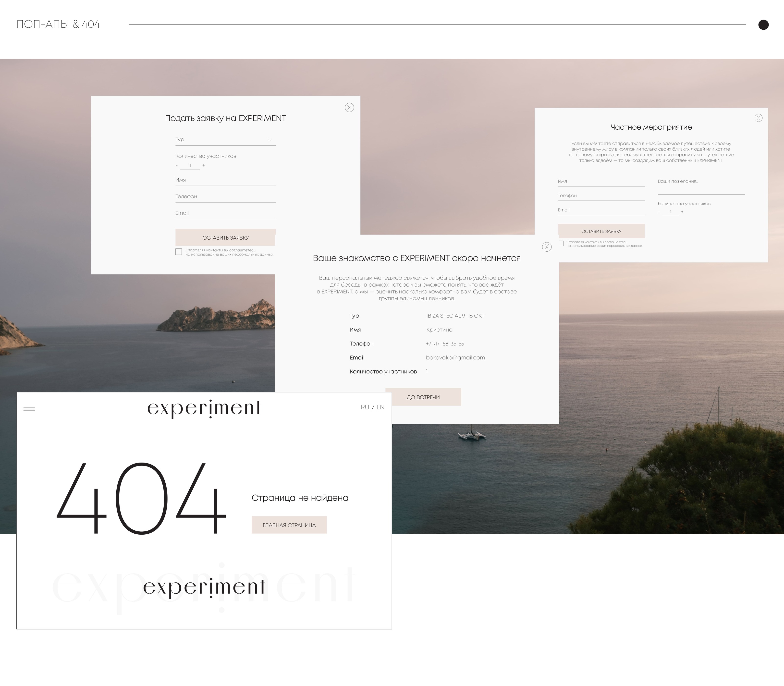Check personal data consent in application popup
This screenshot has height=686, width=784.
point(178,252)
